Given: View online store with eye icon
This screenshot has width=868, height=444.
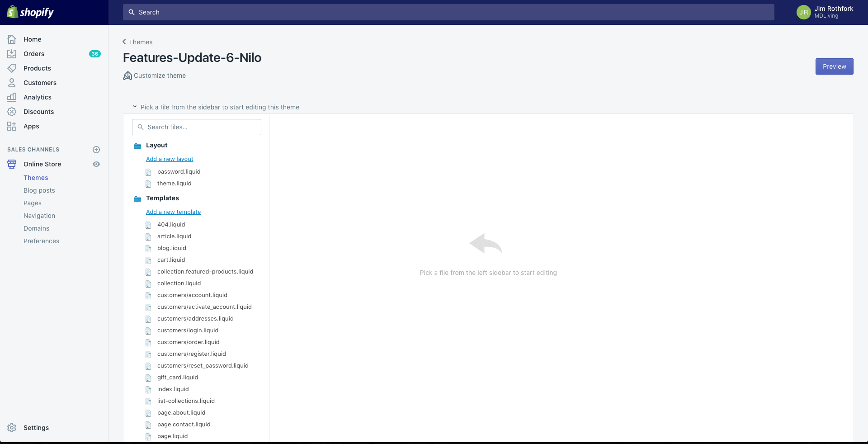Looking at the screenshot, I should click(96, 164).
